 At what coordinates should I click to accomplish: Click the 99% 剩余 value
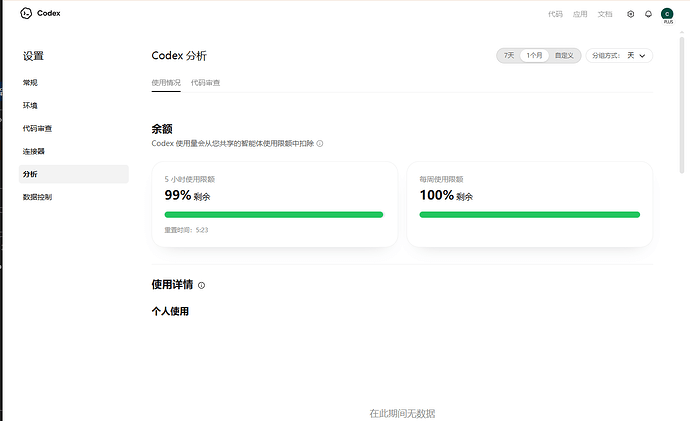point(187,195)
